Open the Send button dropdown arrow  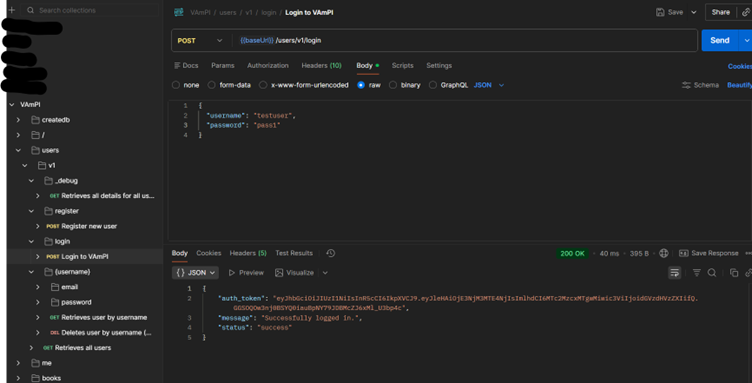[746, 40]
